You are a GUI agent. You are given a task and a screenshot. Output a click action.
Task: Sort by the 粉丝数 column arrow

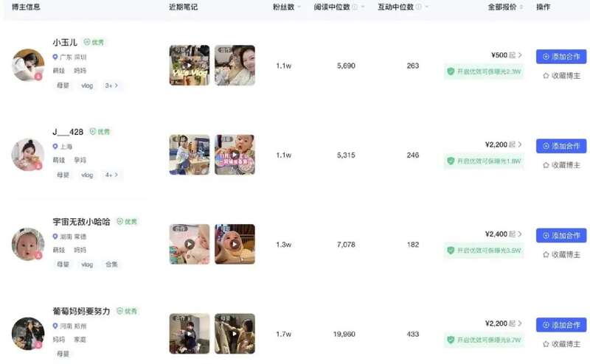pos(299,7)
